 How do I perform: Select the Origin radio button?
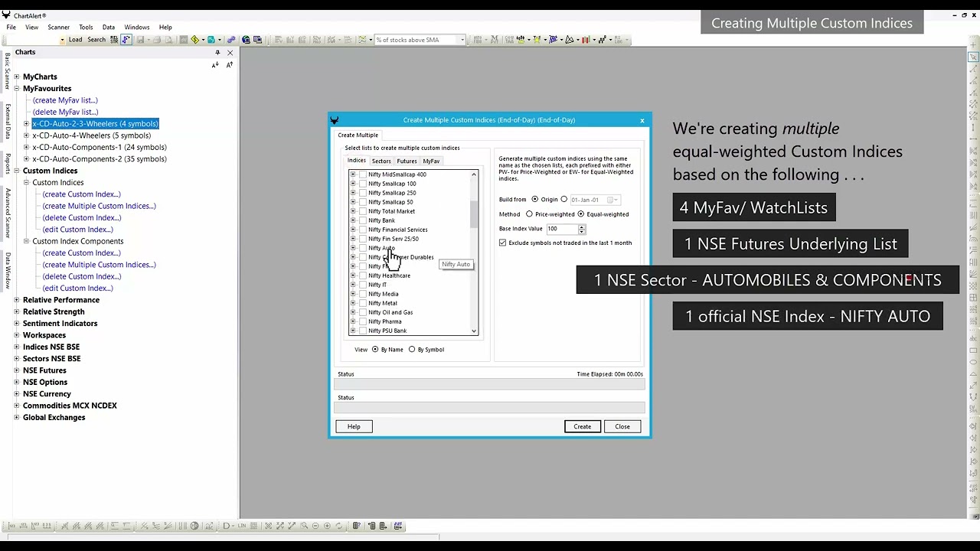[x=534, y=200]
